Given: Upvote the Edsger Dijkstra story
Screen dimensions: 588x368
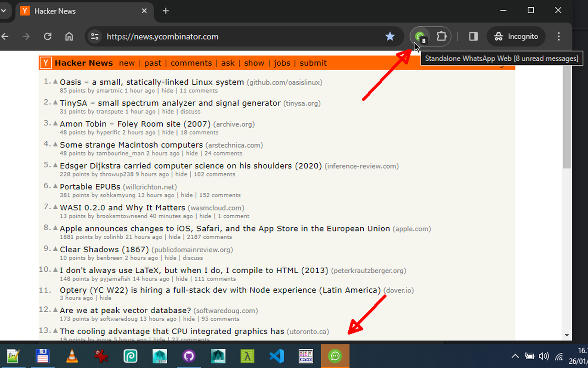Looking at the screenshot, I should pyautogui.click(x=56, y=165).
